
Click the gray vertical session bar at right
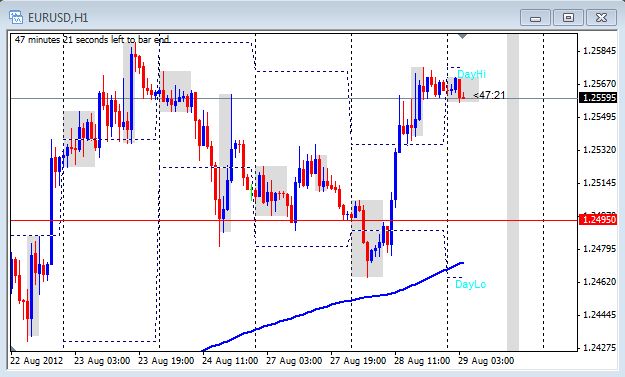pos(513,192)
